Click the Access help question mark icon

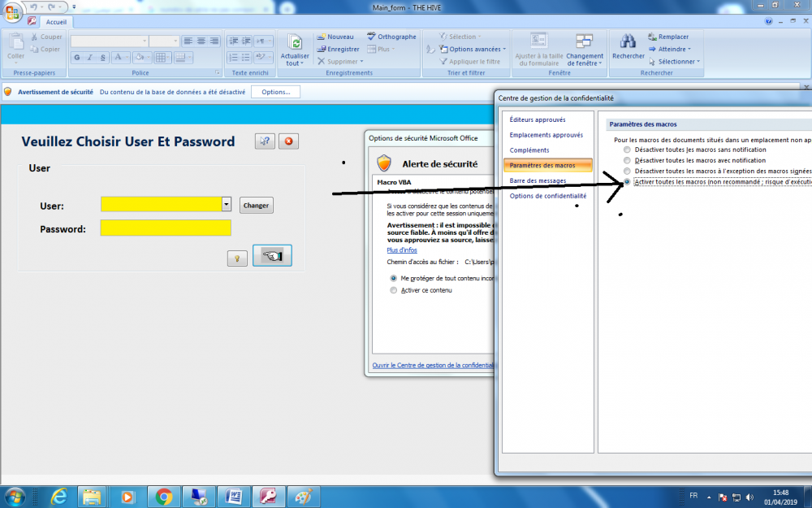click(768, 21)
